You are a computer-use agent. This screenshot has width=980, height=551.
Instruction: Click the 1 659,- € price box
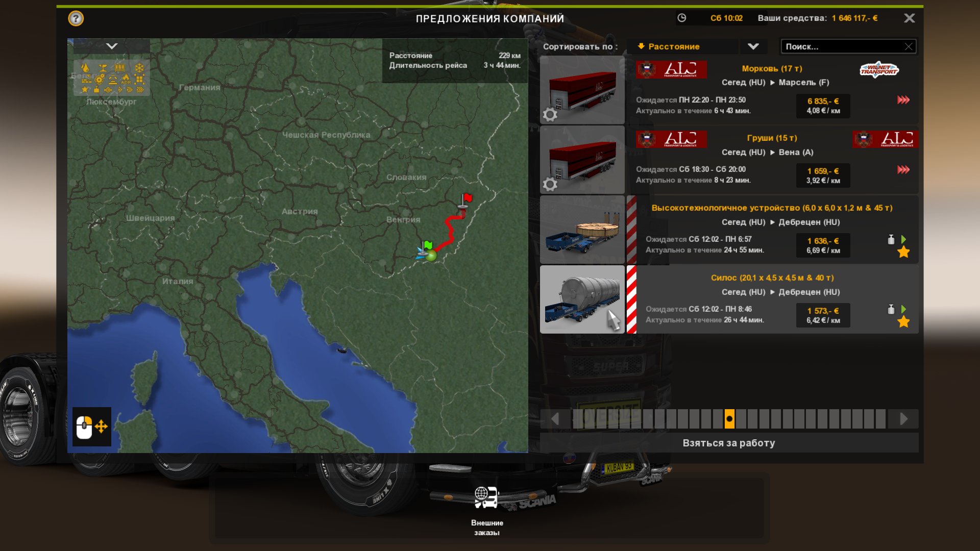click(823, 176)
